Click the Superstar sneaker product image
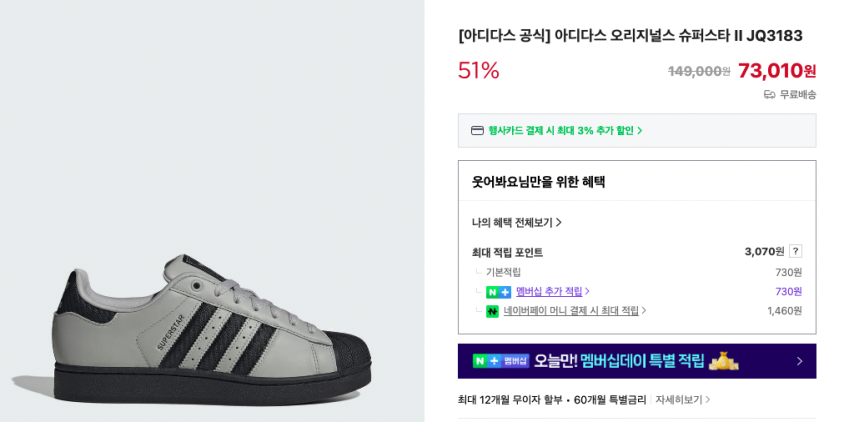The height and width of the screenshot is (422, 849). (x=190, y=322)
